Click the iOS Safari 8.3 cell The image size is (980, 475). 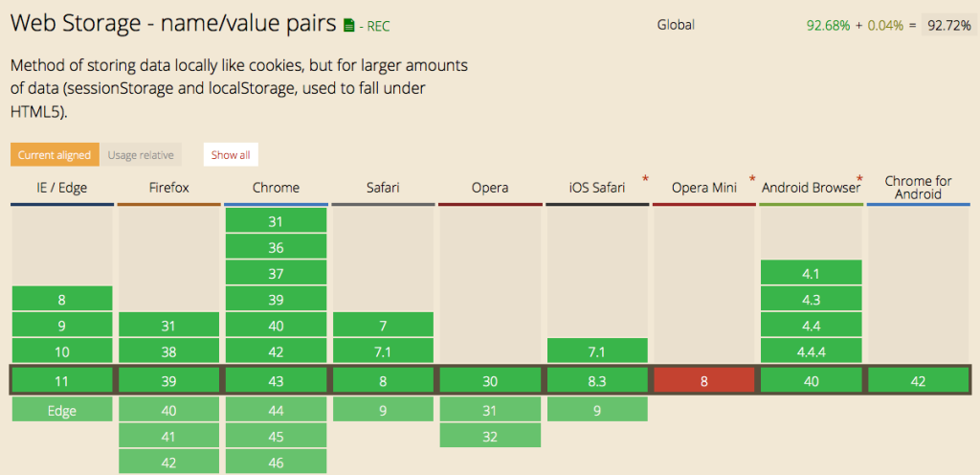pos(597,380)
